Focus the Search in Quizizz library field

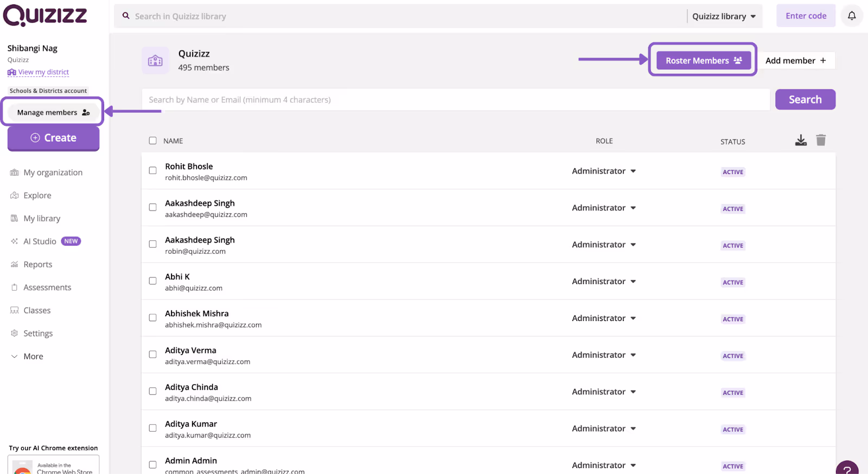pos(401,16)
